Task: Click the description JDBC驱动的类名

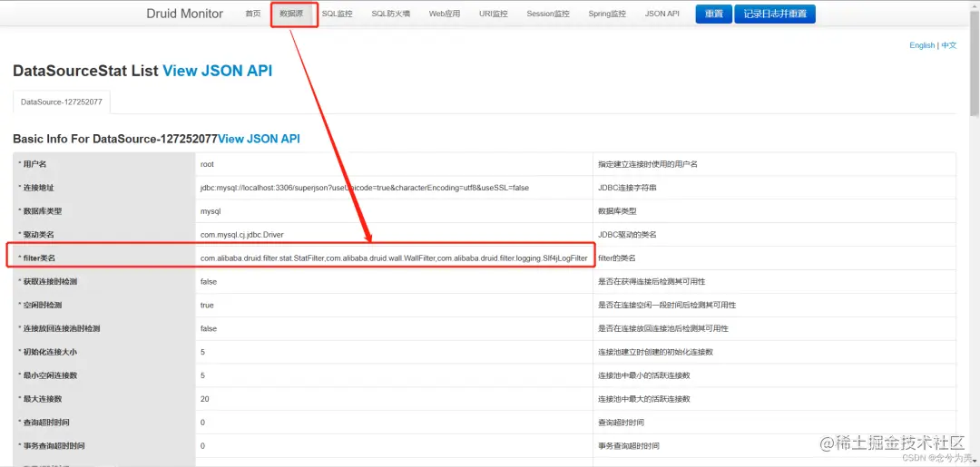Action: coord(627,235)
